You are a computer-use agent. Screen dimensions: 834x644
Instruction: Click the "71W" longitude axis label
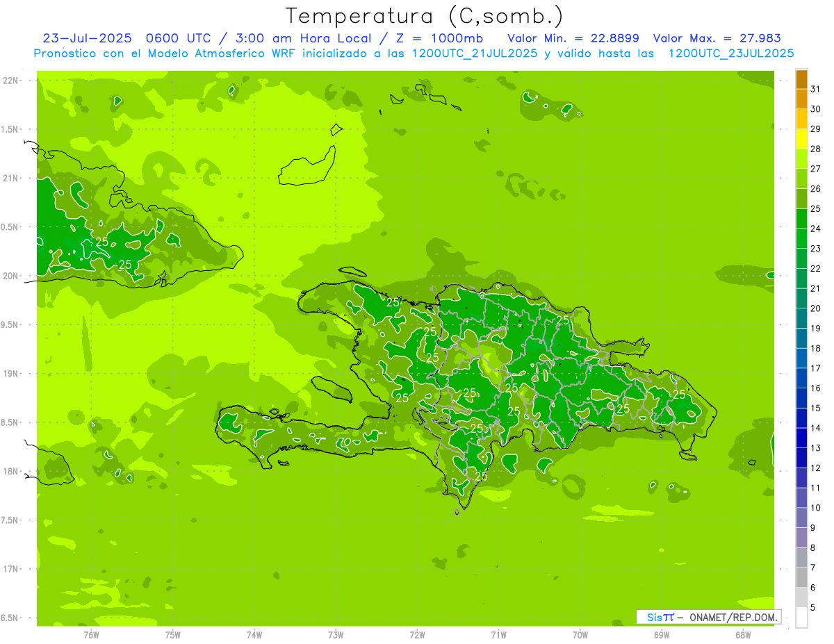tap(498, 634)
